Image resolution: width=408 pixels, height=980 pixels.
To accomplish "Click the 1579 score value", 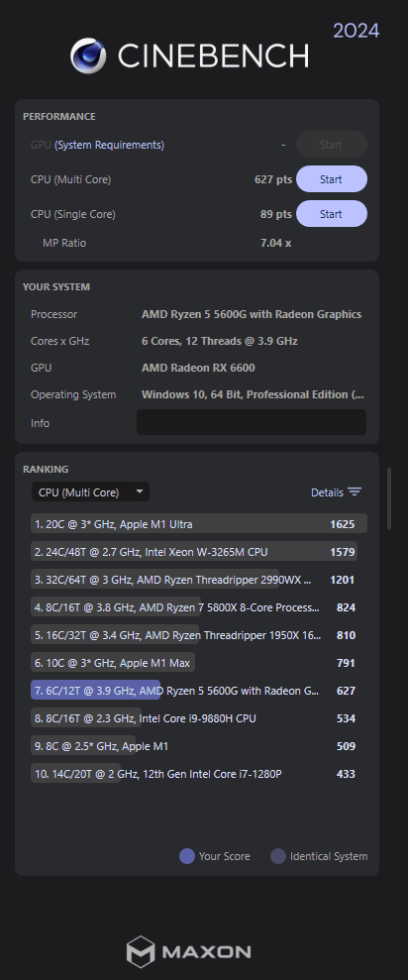I will pos(343,552).
